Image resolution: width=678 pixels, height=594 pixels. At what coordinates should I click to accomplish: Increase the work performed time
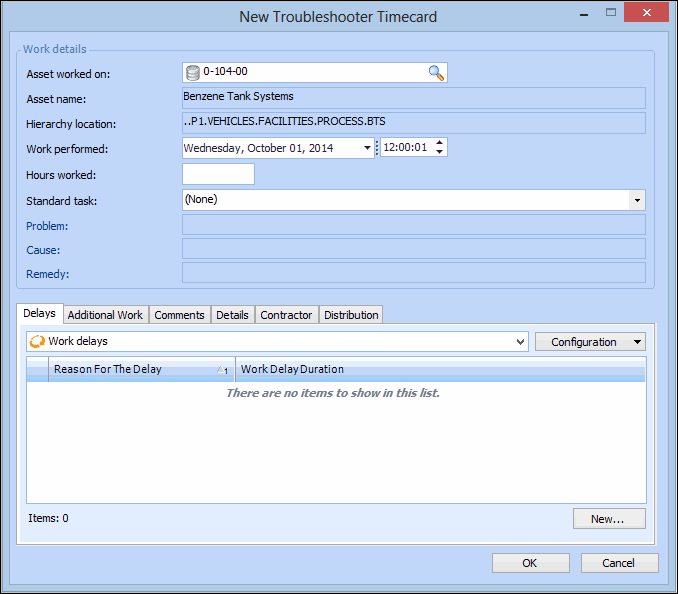pyautogui.click(x=440, y=143)
